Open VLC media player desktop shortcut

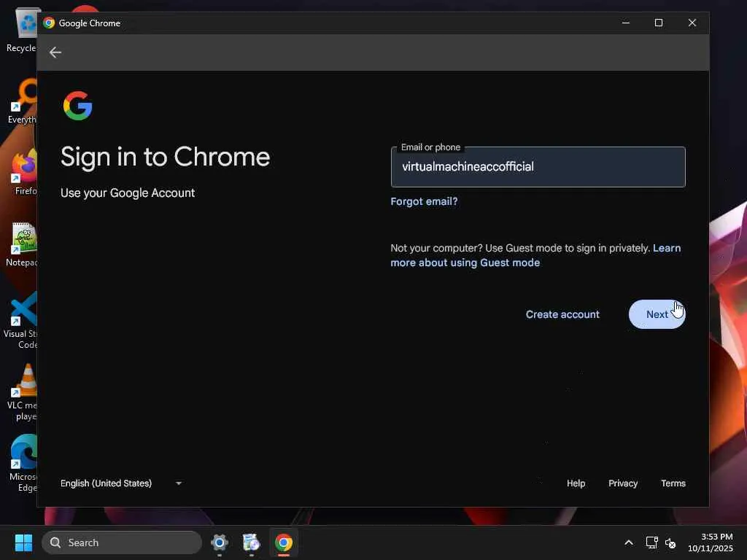click(23, 392)
